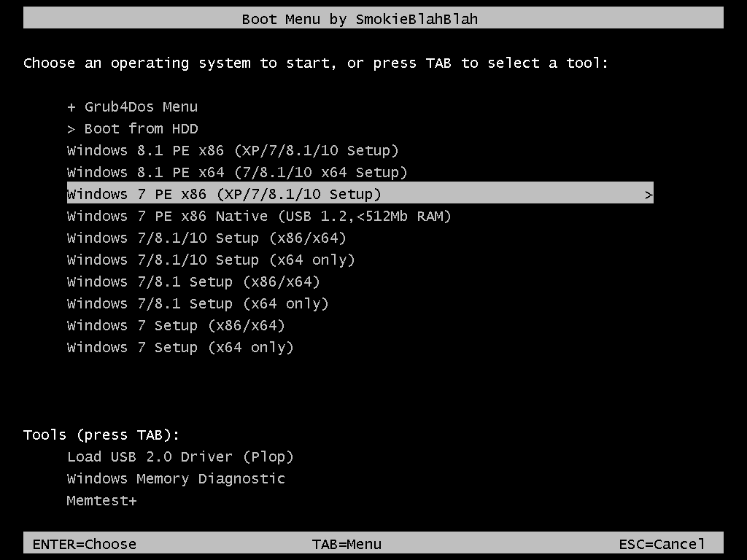
Task: Select highlighted Windows 7 PE x86 entry
Action: tap(360, 194)
